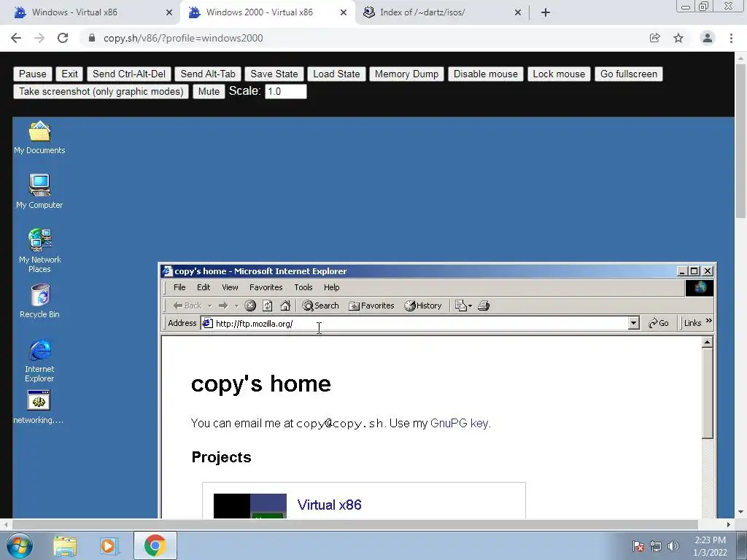Image resolution: width=747 pixels, height=560 pixels.
Task: Click Go fullscreen button
Action: coord(628,74)
